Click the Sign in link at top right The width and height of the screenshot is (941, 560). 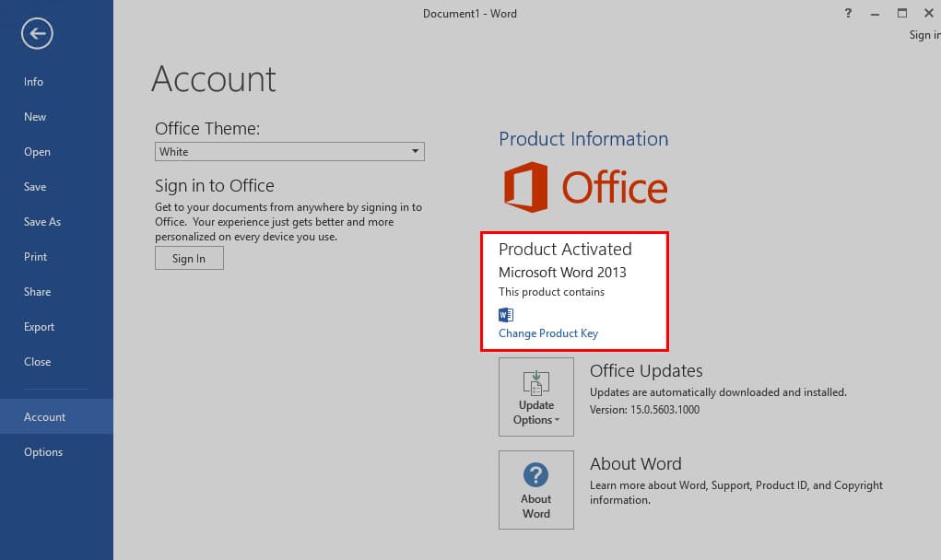click(x=924, y=35)
